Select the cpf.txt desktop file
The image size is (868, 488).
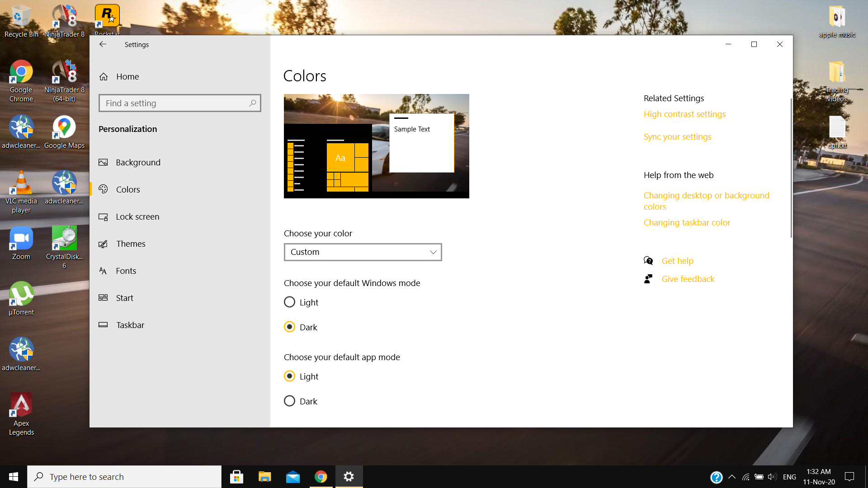(837, 132)
